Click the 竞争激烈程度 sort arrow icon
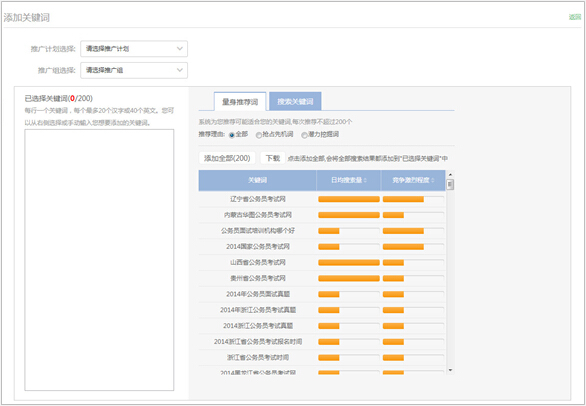Screen dimensions: 586x406 [433, 181]
